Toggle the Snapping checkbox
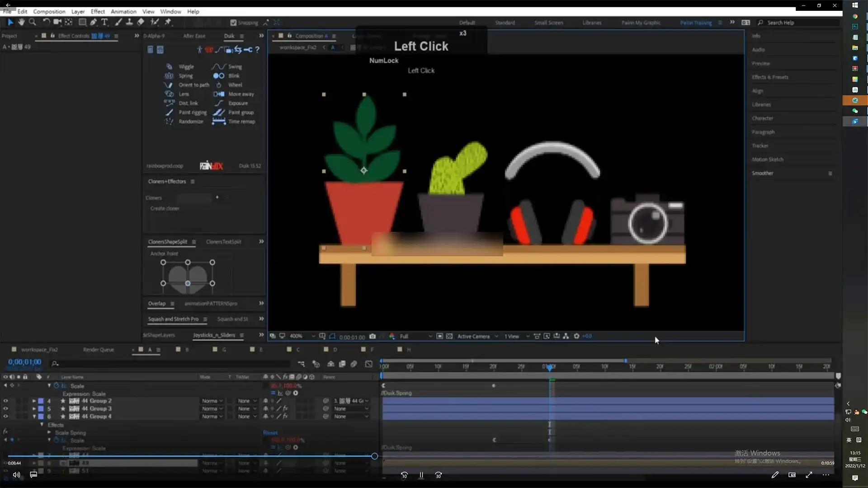This screenshot has width=868, height=488. pyautogui.click(x=233, y=23)
